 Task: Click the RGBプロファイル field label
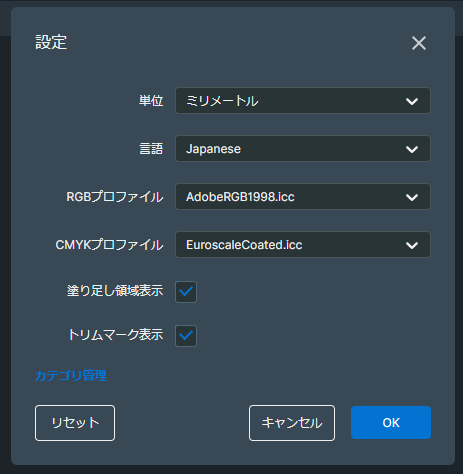tap(115, 197)
